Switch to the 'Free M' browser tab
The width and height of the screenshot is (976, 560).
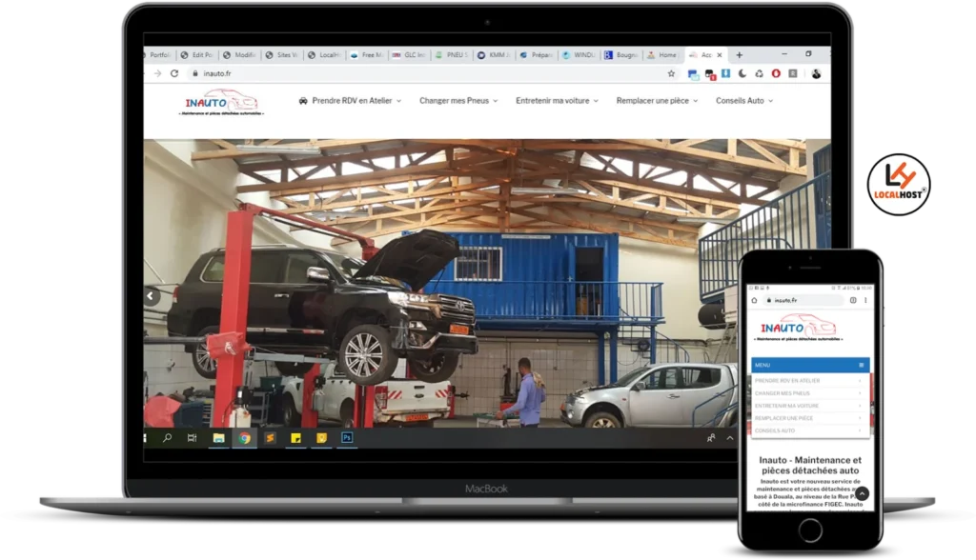tap(367, 55)
